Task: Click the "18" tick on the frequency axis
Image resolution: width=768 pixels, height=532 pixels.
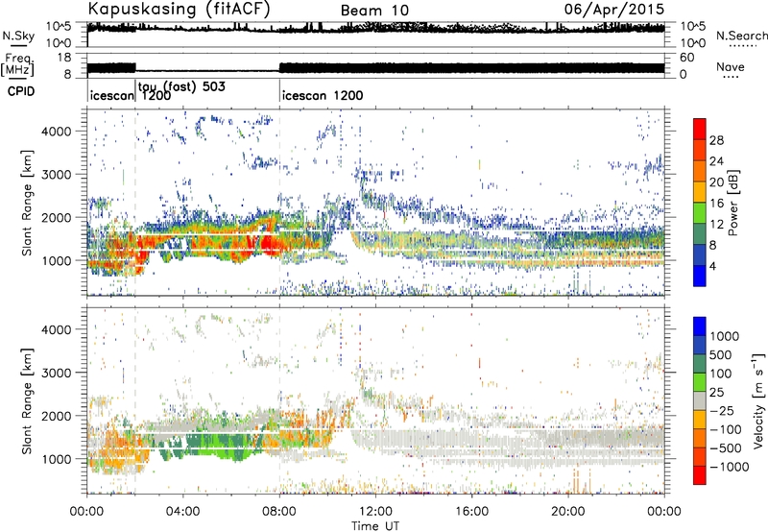Action: (x=63, y=58)
